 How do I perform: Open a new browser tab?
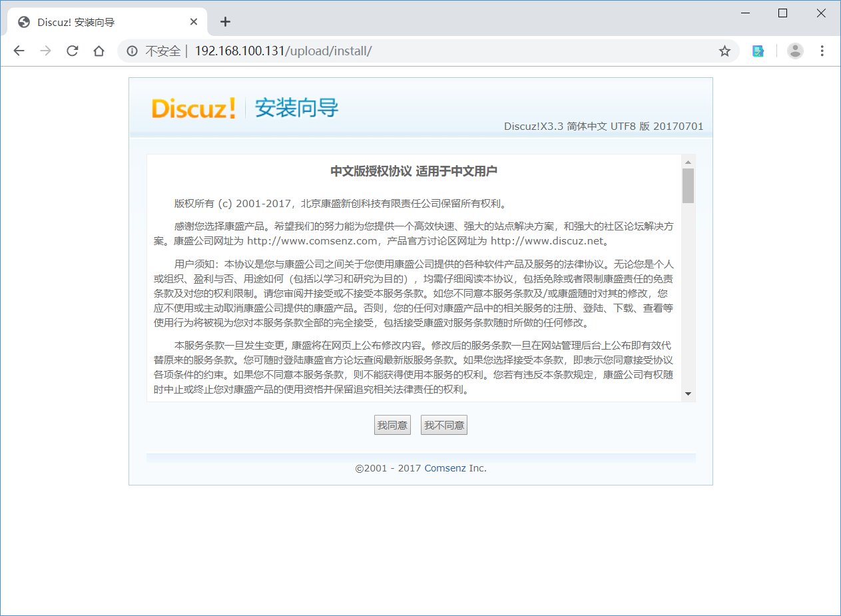tap(225, 21)
